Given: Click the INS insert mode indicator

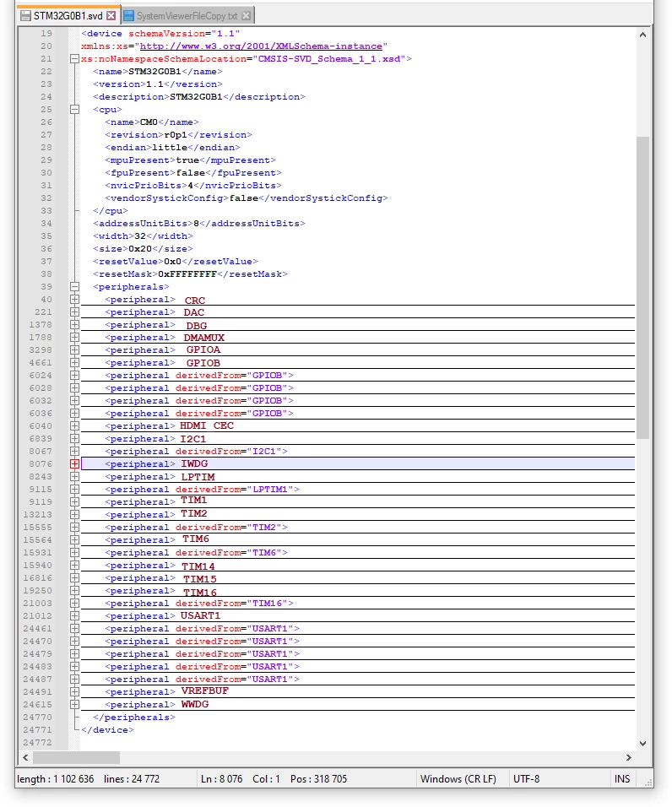Looking at the screenshot, I should (x=622, y=778).
